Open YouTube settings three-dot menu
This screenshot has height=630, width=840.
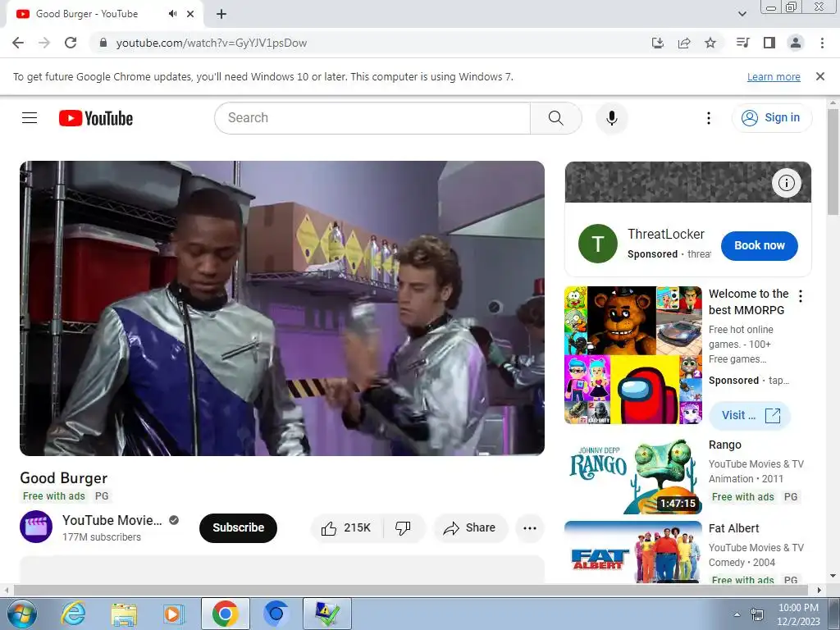pos(708,118)
